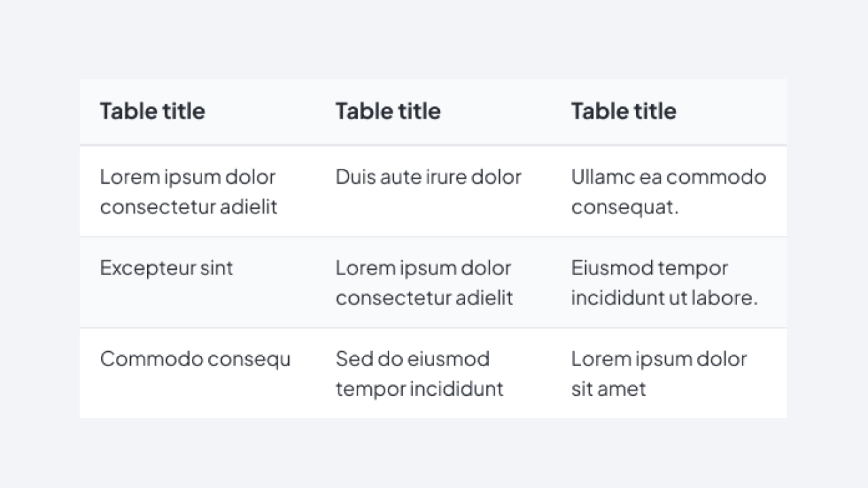The image size is (868, 488).
Task: Select the Eiusmod tempor incididunt ut labore cell
Action: pos(664,283)
